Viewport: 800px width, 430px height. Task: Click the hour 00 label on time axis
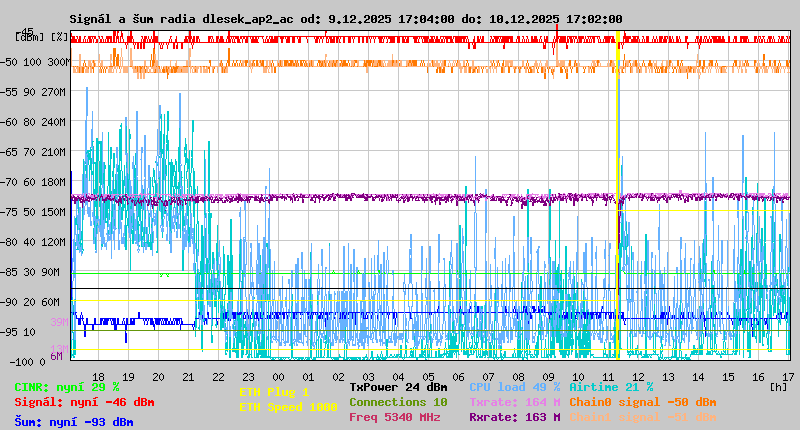pyautogui.click(x=308, y=375)
